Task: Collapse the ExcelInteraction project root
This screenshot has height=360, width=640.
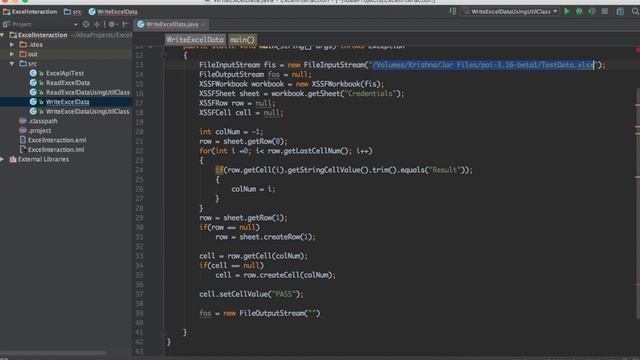Action: (3, 35)
